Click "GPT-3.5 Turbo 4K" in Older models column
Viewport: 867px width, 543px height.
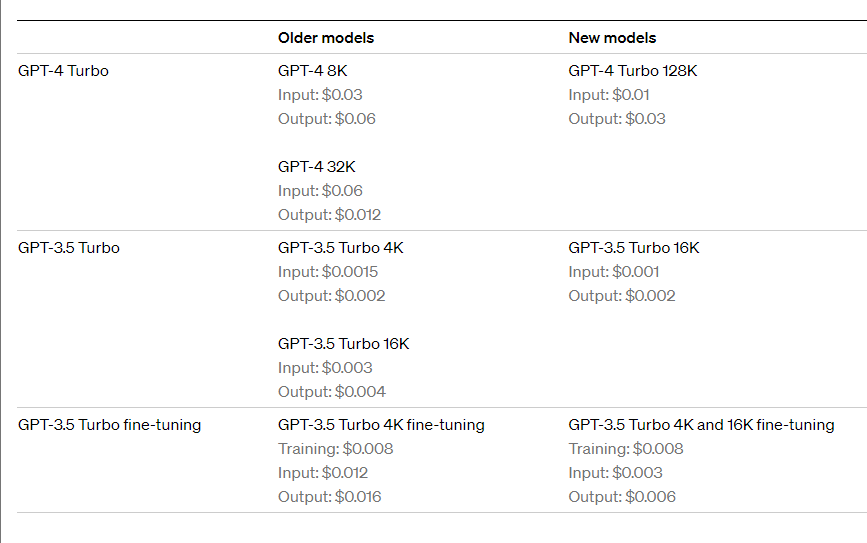click(x=340, y=248)
